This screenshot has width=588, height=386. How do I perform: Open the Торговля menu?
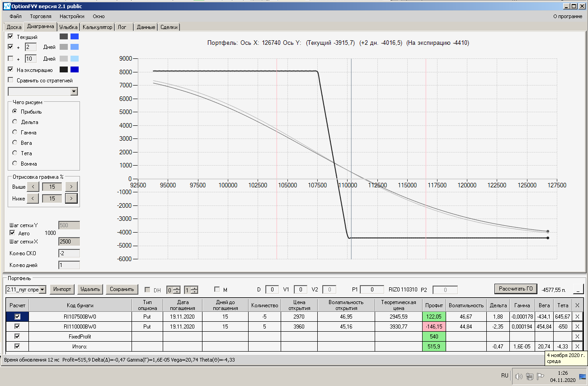point(41,16)
